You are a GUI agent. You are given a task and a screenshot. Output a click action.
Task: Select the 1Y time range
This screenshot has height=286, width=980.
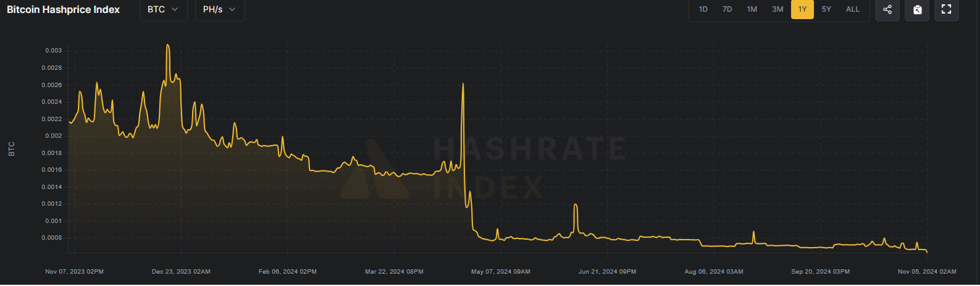(x=802, y=9)
